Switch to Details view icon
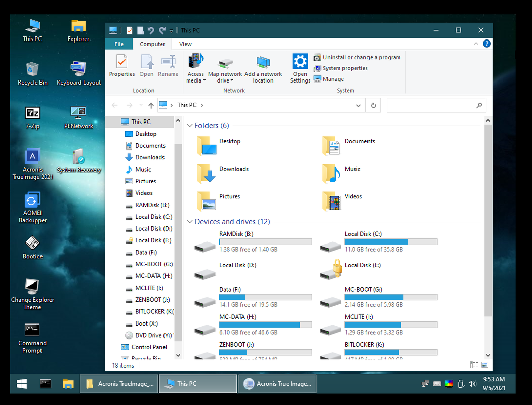This screenshot has width=532, height=405. point(474,365)
